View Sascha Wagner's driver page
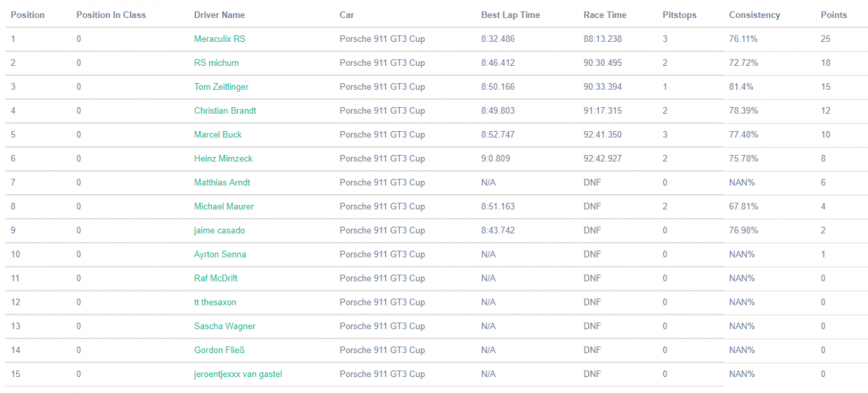The width and height of the screenshot is (868, 393). (x=224, y=326)
